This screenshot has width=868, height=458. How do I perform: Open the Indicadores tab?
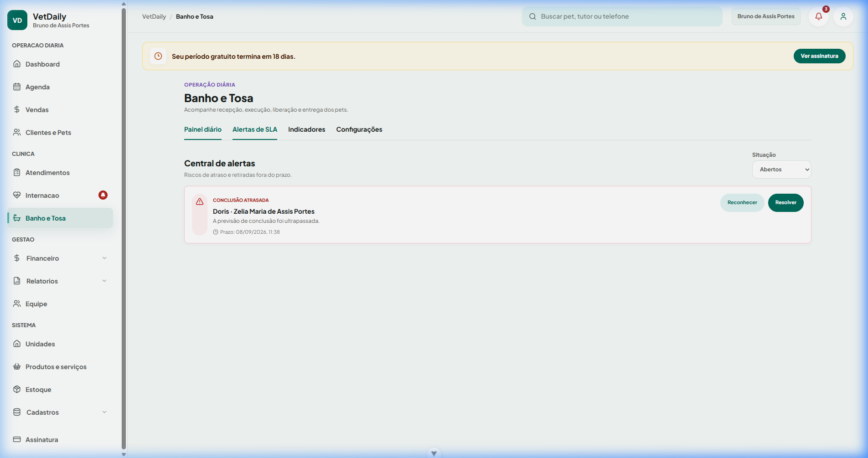pyautogui.click(x=307, y=130)
